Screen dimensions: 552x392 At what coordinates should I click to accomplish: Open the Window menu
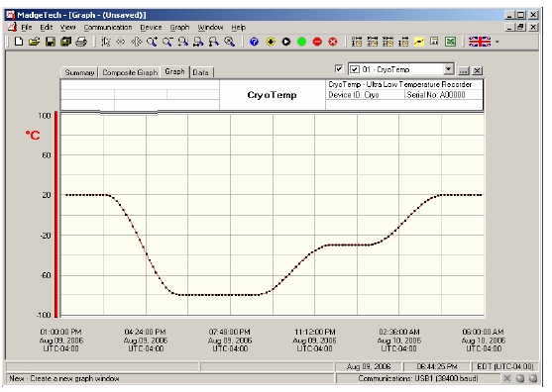210,27
